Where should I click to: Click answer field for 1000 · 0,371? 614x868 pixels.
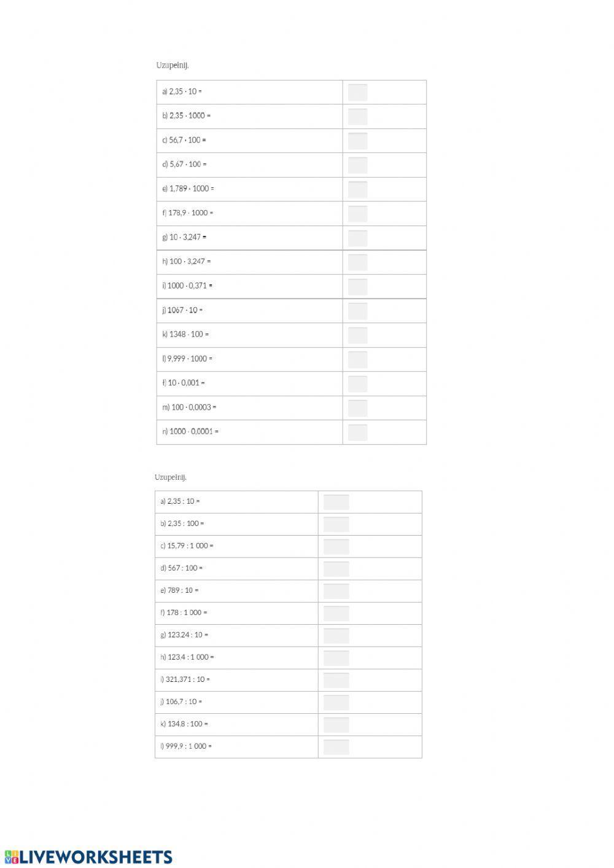click(x=357, y=286)
